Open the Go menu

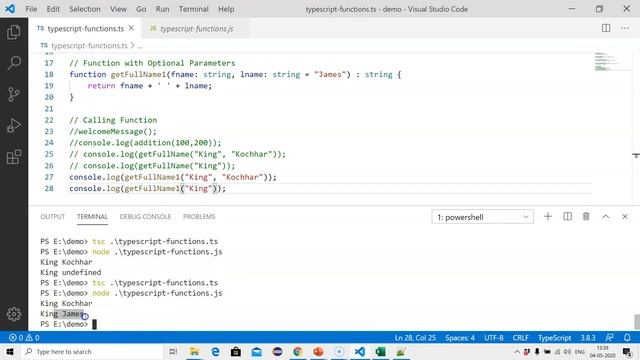141,9
